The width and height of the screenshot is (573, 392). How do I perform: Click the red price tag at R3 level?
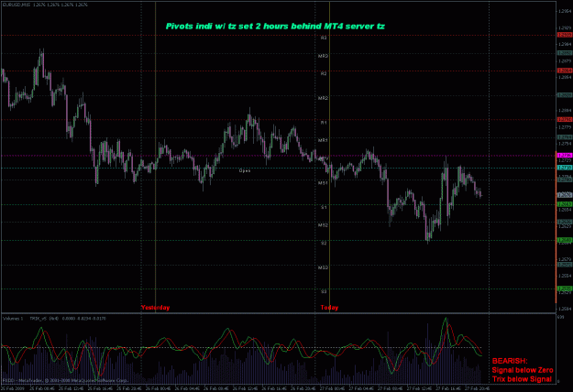(x=564, y=35)
